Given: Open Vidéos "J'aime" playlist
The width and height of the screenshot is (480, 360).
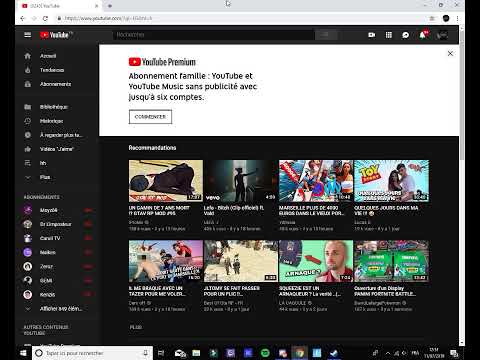Looking at the screenshot, I should (x=57, y=149).
